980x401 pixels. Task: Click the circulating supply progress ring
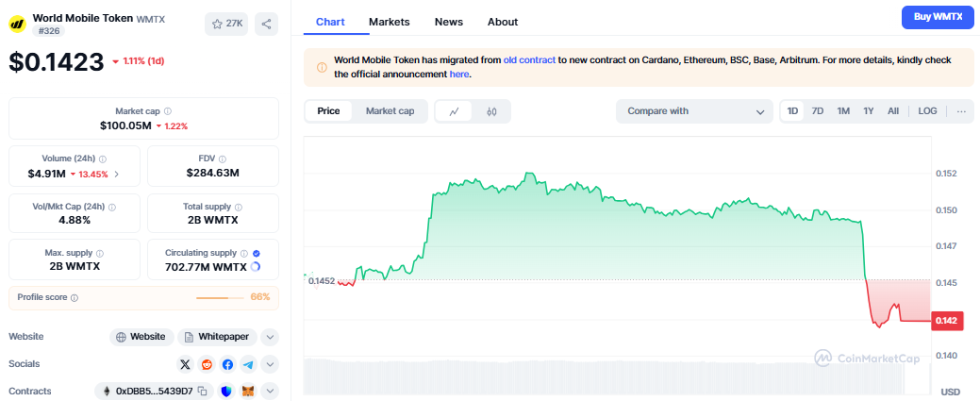point(255,267)
